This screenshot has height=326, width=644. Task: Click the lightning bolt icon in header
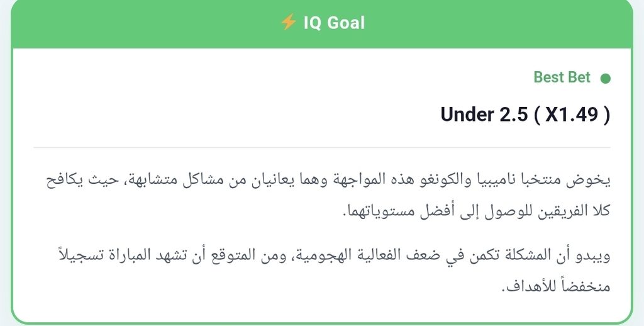click(x=288, y=22)
